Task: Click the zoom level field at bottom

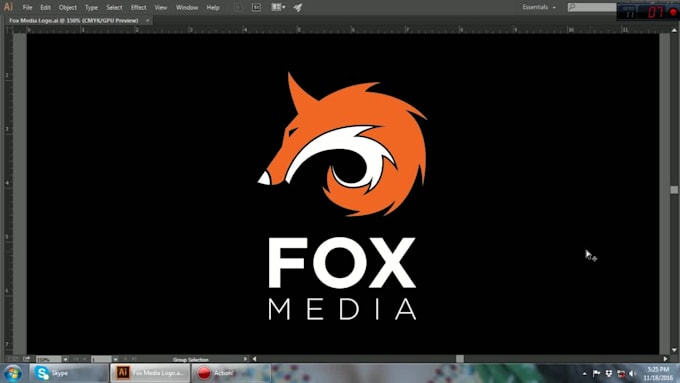Action: point(48,359)
